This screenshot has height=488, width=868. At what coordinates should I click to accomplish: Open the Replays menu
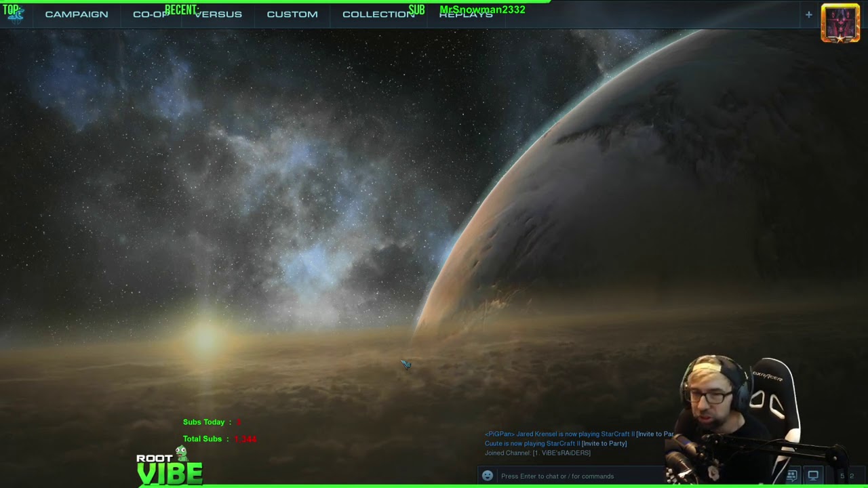(x=466, y=14)
